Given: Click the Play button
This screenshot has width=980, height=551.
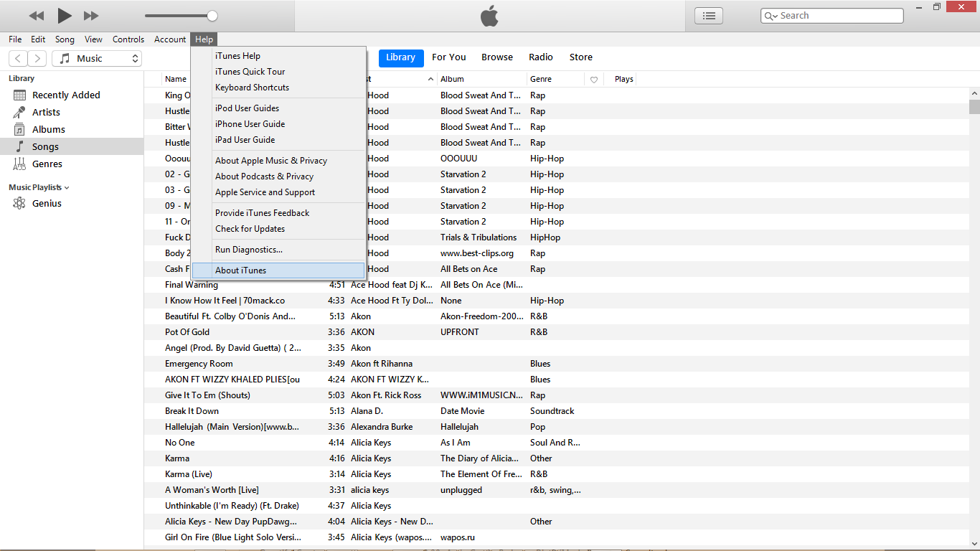Looking at the screenshot, I should click(x=65, y=15).
